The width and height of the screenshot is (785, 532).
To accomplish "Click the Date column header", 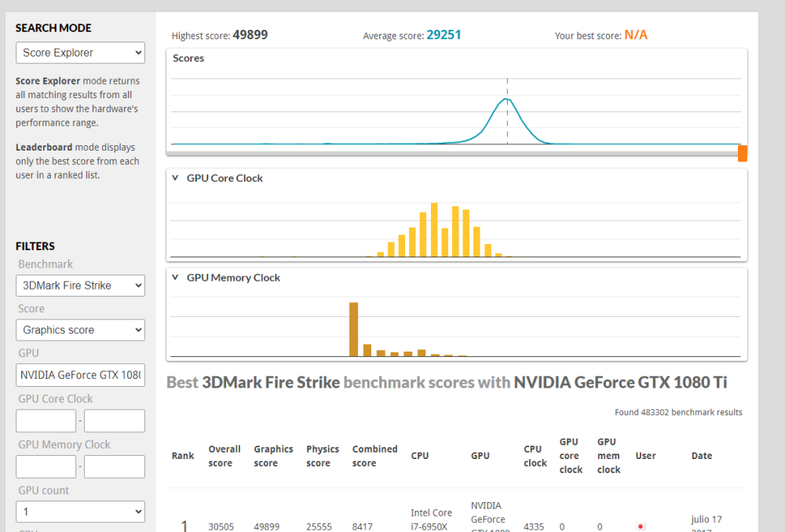I will [x=702, y=456].
